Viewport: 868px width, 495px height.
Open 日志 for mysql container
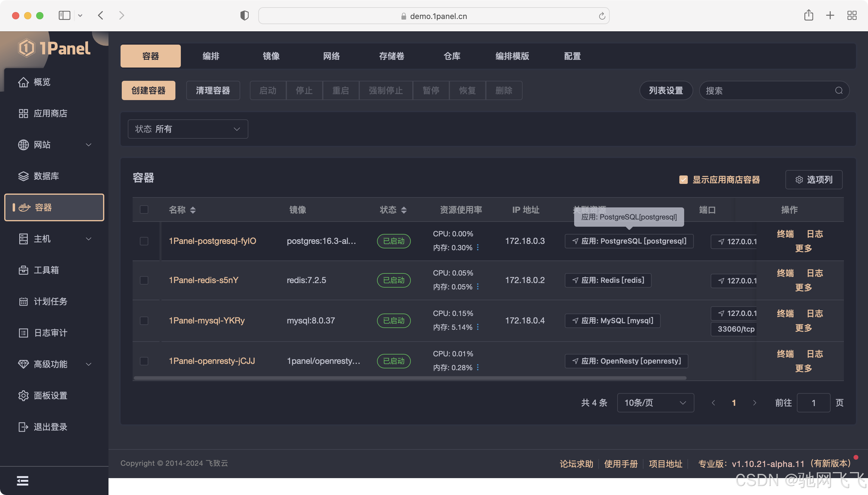click(815, 314)
